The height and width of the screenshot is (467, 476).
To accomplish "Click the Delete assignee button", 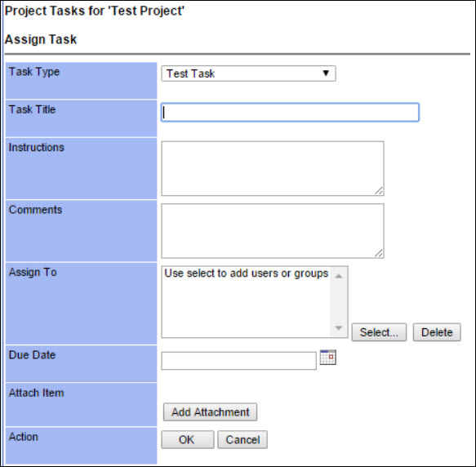I will (x=437, y=332).
